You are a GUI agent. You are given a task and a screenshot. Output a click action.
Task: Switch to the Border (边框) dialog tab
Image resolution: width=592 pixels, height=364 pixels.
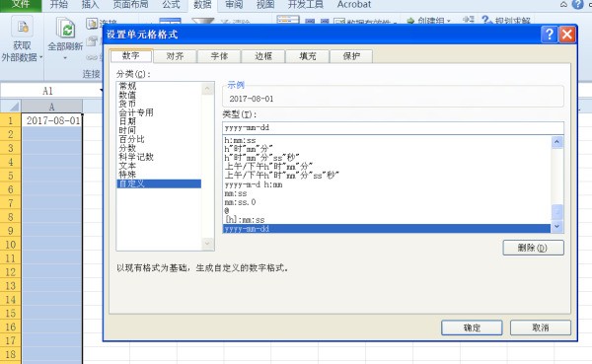[x=263, y=56]
